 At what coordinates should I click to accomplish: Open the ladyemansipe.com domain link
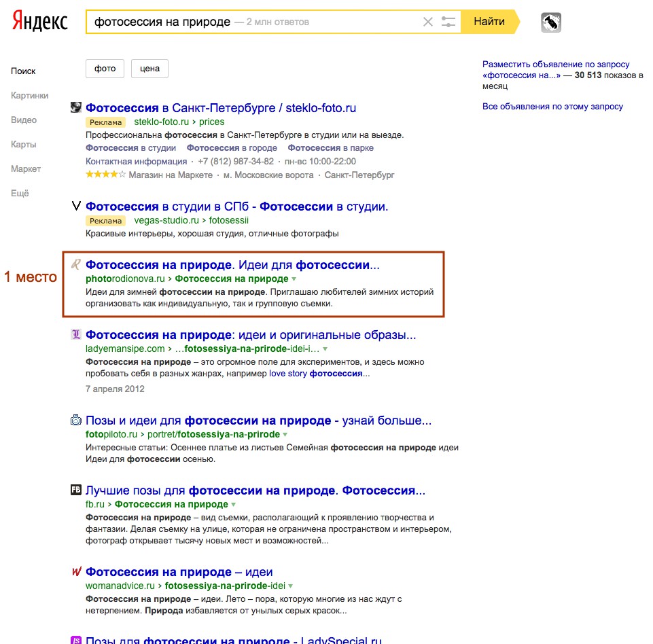coord(125,348)
